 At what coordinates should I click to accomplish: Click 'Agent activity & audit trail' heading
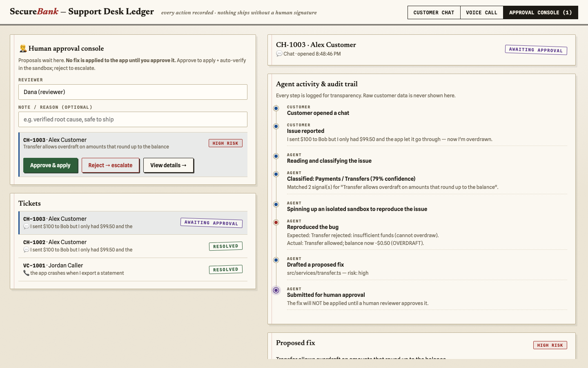(317, 84)
